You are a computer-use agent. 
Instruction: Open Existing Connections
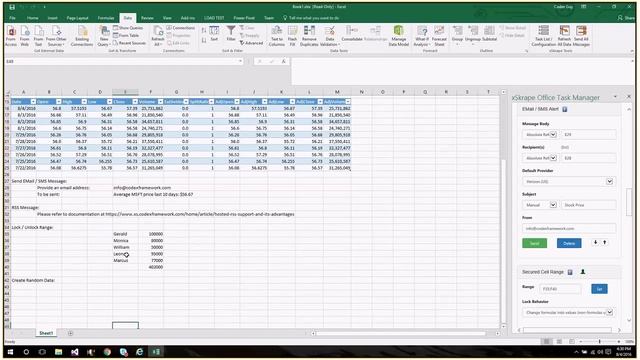pos(82,36)
